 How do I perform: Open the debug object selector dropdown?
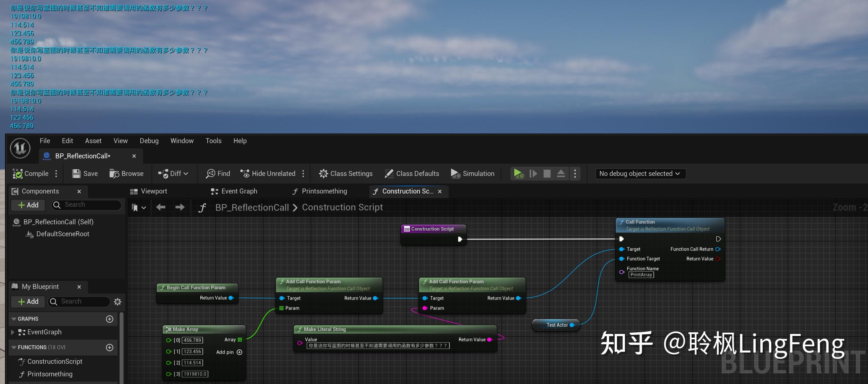click(640, 174)
